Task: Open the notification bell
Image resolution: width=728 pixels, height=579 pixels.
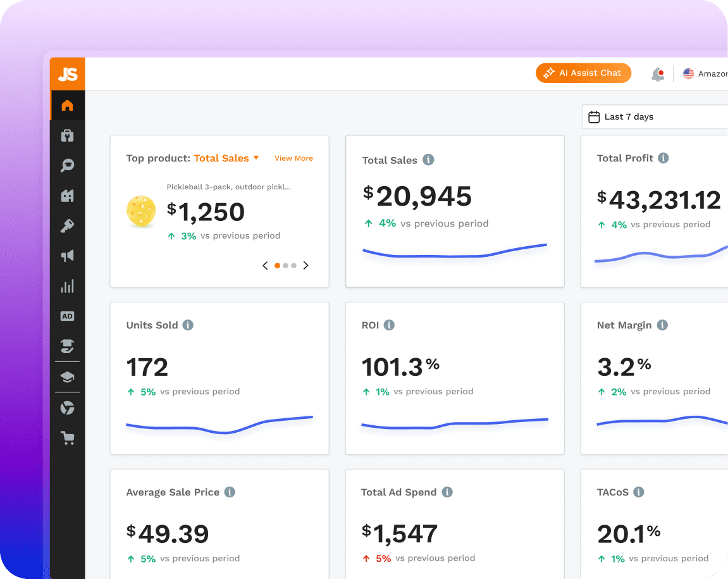Action: (658, 74)
